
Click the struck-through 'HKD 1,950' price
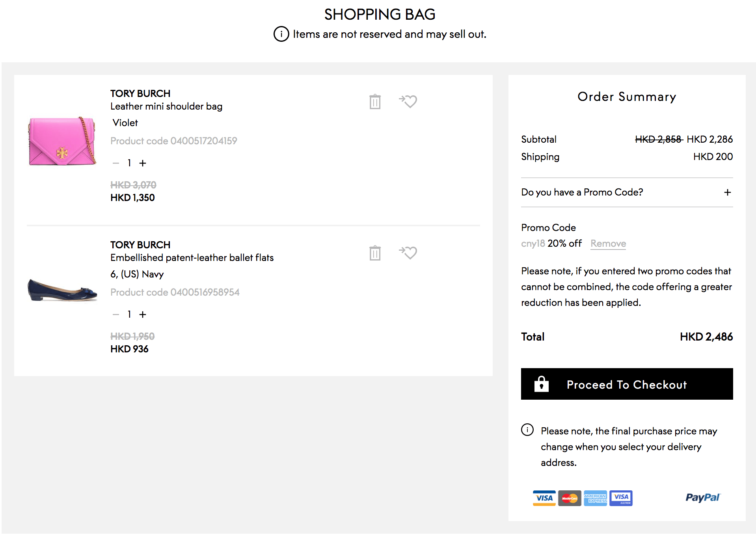click(x=132, y=337)
